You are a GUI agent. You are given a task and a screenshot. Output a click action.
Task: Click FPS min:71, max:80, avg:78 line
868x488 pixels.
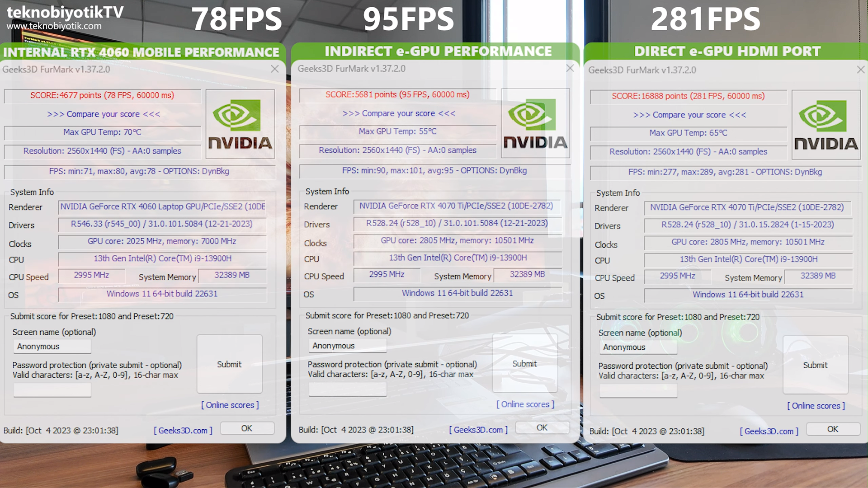[x=139, y=171]
